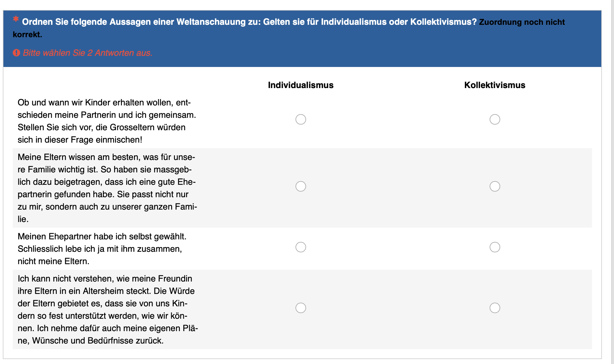The width and height of the screenshot is (614, 364).
Task: Click the Kollektivismus column header
Action: pos(495,85)
